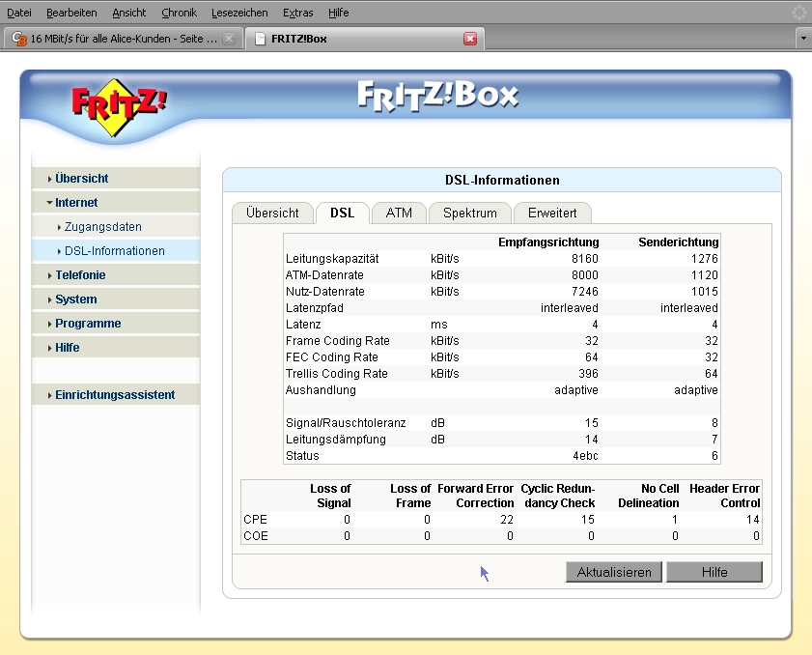The image size is (812, 655).
Task: Click the DSL-Informationen panel heading
Action: click(502, 180)
